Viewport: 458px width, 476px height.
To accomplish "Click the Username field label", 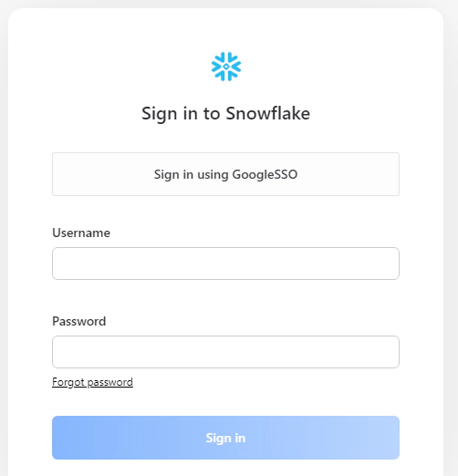I will tap(81, 233).
